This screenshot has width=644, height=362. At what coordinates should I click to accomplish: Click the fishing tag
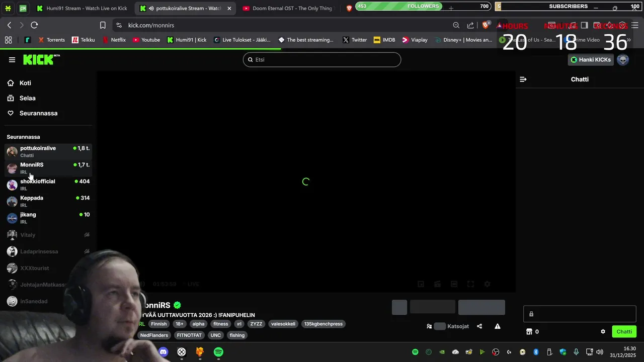(x=237, y=335)
